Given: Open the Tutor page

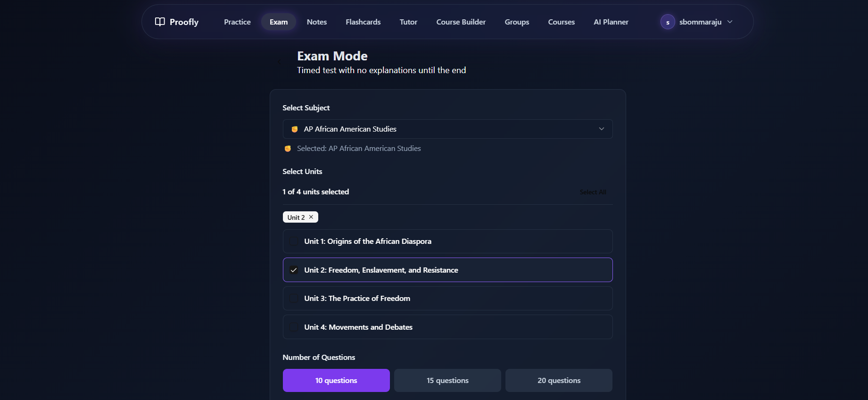Looking at the screenshot, I should (x=408, y=22).
